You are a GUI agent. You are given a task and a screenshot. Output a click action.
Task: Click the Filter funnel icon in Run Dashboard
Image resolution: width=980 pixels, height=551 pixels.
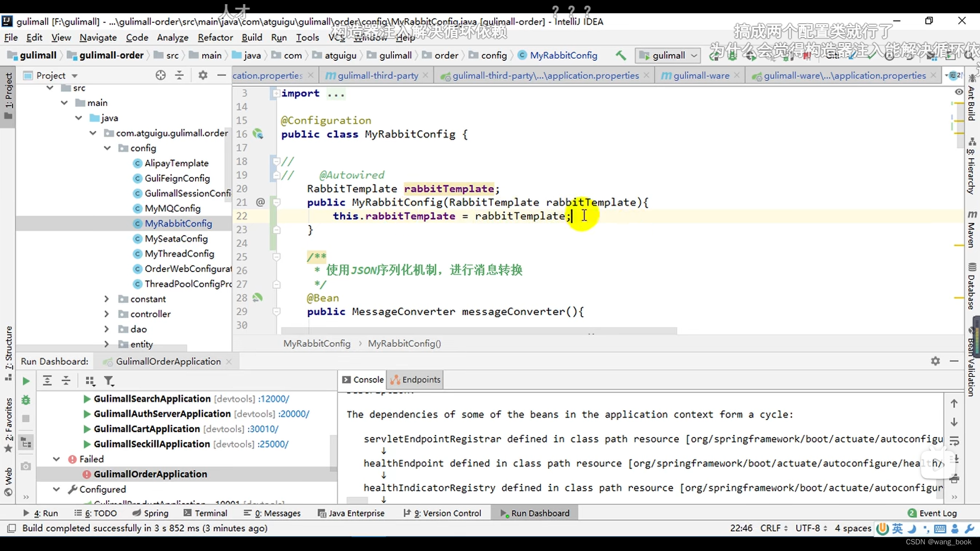pos(109,381)
